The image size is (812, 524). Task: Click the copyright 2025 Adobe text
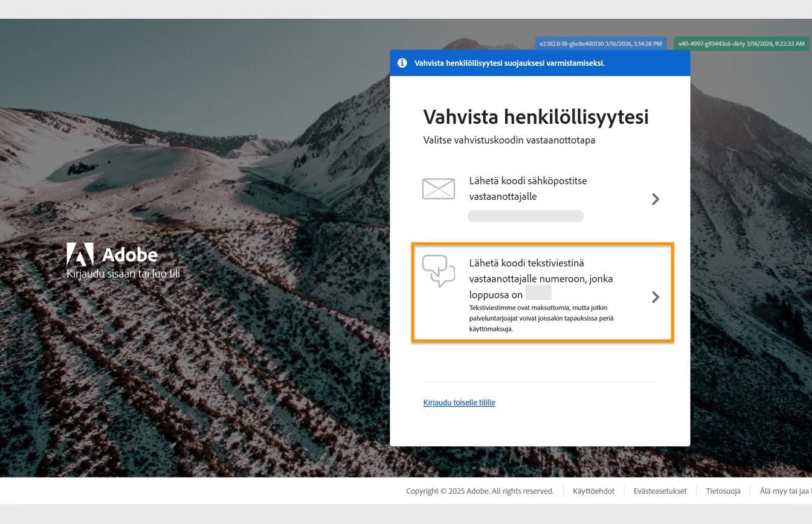[x=480, y=491]
